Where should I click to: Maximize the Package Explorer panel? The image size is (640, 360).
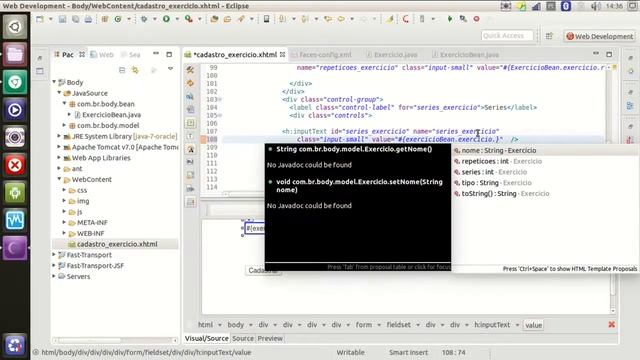[x=169, y=54]
